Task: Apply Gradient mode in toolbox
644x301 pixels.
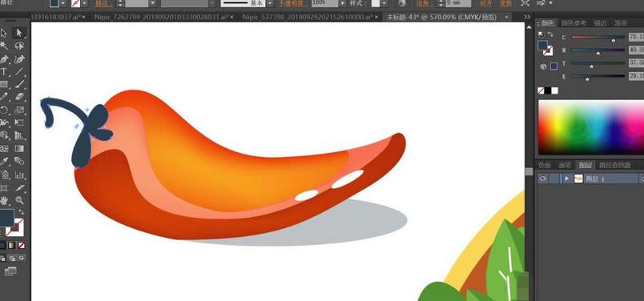Action: (x=12, y=246)
